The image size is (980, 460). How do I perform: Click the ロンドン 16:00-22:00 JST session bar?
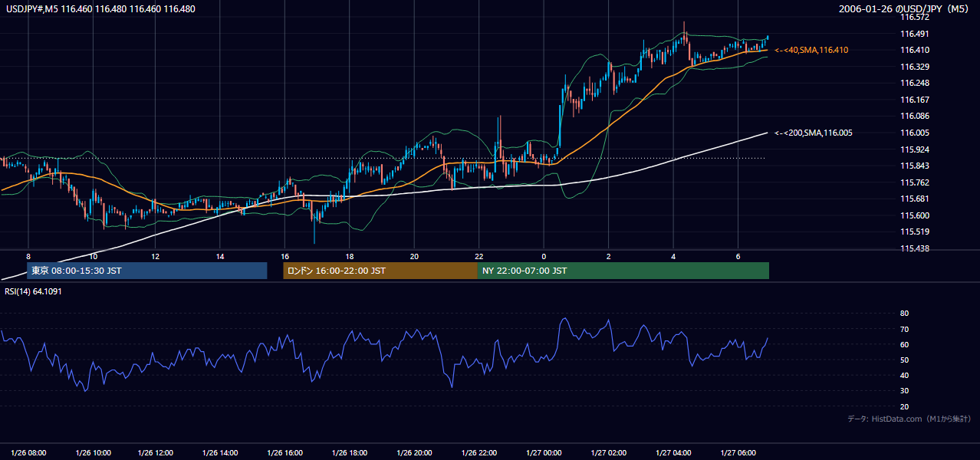tap(380, 271)
